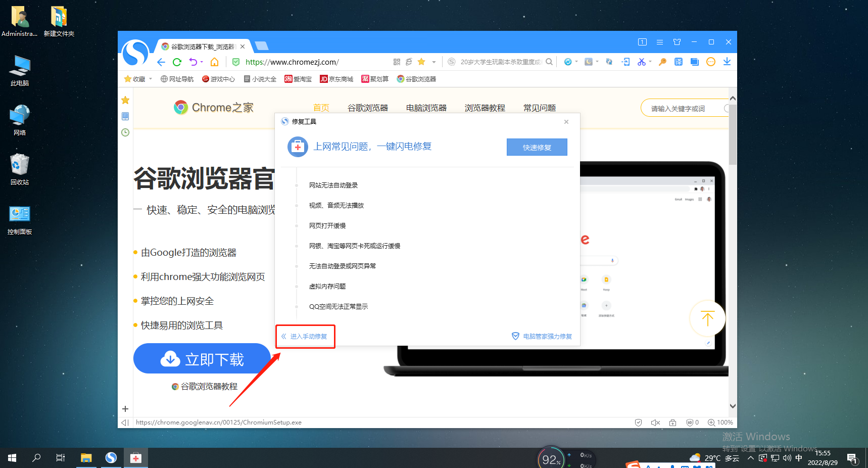Add a sidebar item with the plus icon
Screen dimensions: 868x468
(x=125, y=409)
